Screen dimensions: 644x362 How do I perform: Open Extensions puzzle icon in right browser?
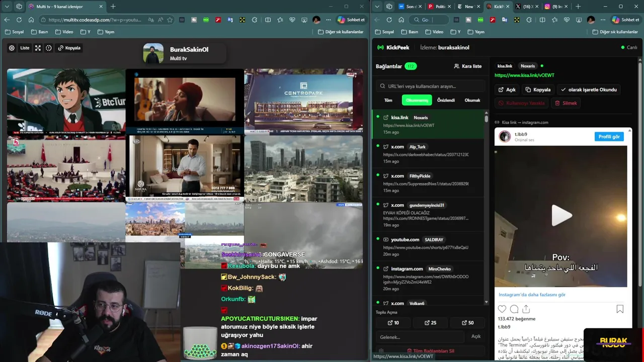click(x=529, y=20)
